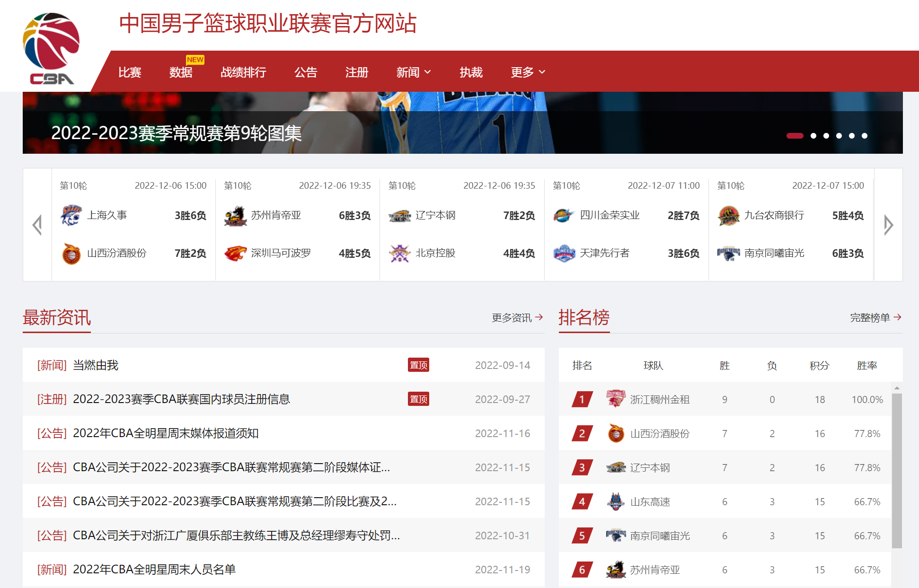The height and width of the screenshot is (588, 919).
Task: Click 山东高速 team name in rankings
Action: coord(650,501)
